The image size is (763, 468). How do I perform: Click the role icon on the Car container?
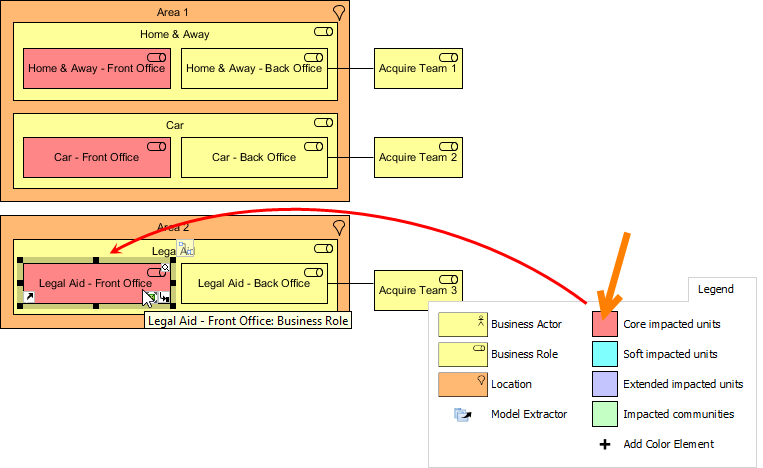[x=323, y=122]
